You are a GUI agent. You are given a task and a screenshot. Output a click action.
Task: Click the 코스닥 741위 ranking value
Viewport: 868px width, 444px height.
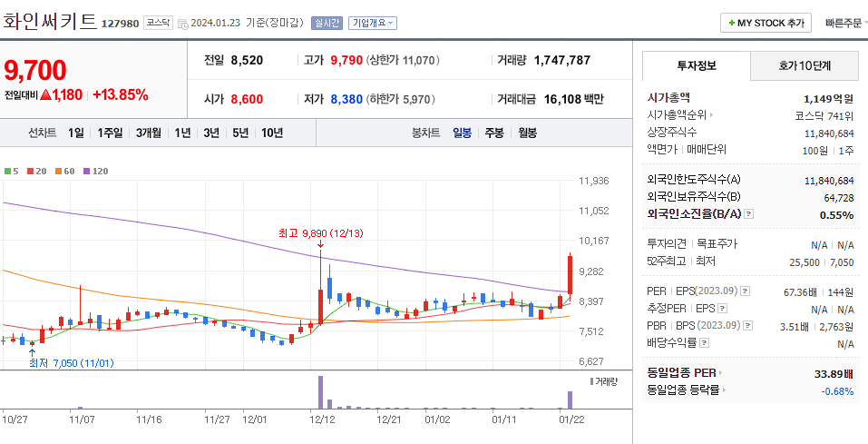pyautogui.click(x=824, y=116)
